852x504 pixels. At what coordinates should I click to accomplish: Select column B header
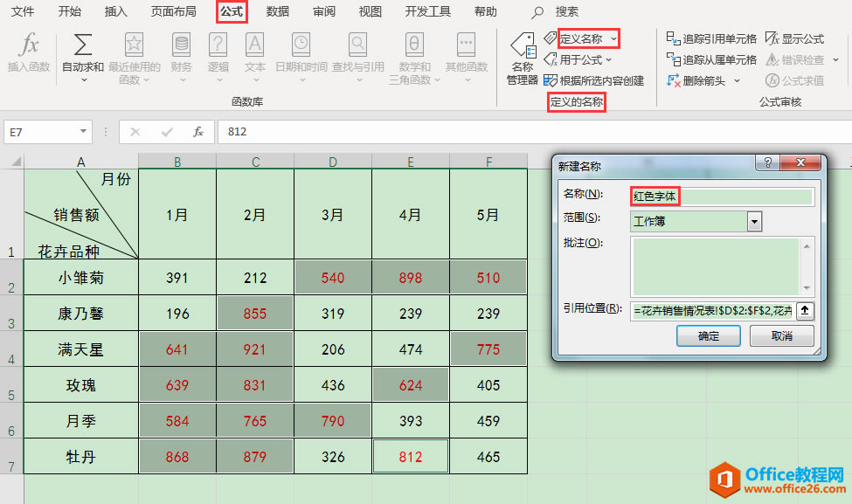177,162
